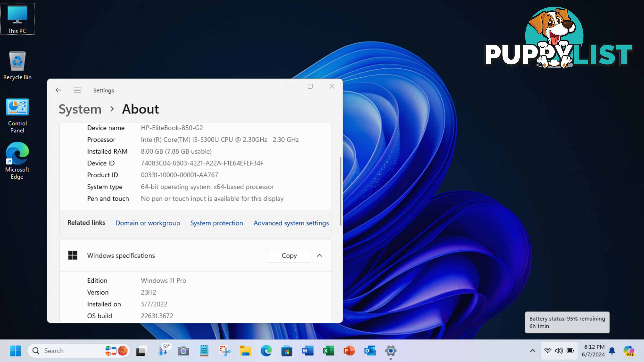Open File Explorer from the taskbar
Screen dimensions: 644x362
(246, 351)
